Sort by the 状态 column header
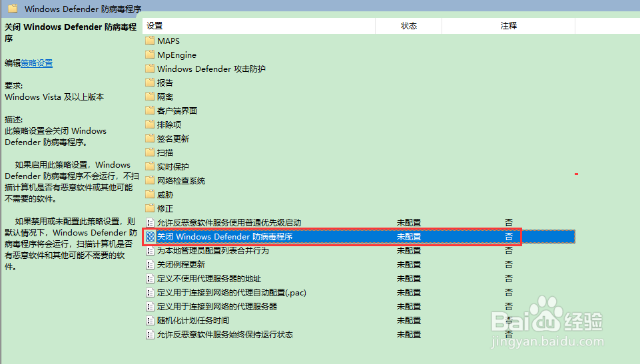Viewport: 640px width, 364px height. click(x=408, y=26)
